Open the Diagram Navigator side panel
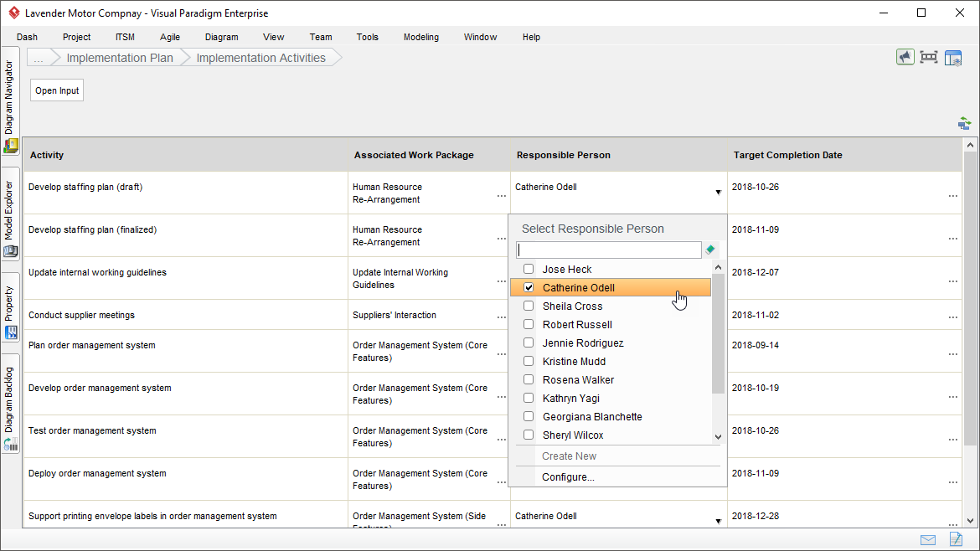Viewport: 980px width, 551px height. coord(9,100)
